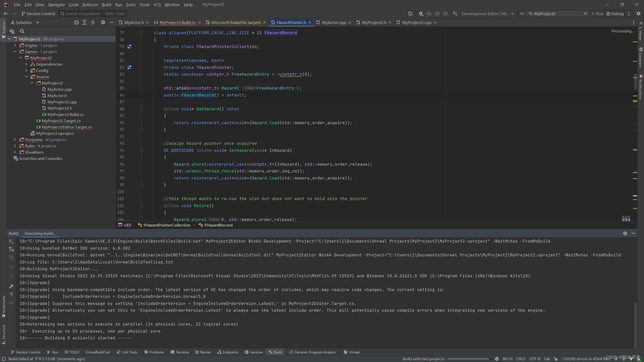Click the three-dot more actions next to Debug
644x362 pixels.
[629, 14]
